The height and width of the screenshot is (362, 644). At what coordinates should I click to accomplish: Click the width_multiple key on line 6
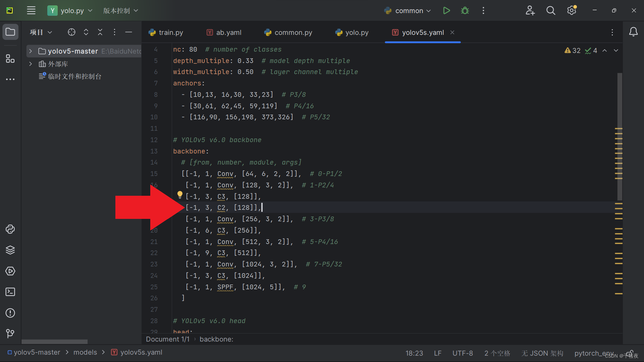pos(201,72)
